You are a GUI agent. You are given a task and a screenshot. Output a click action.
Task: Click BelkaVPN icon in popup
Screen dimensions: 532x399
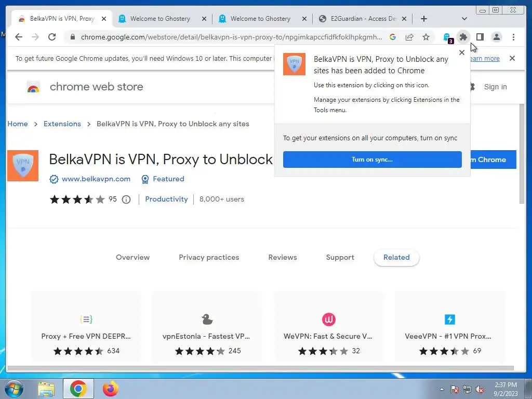pos(294,64)
